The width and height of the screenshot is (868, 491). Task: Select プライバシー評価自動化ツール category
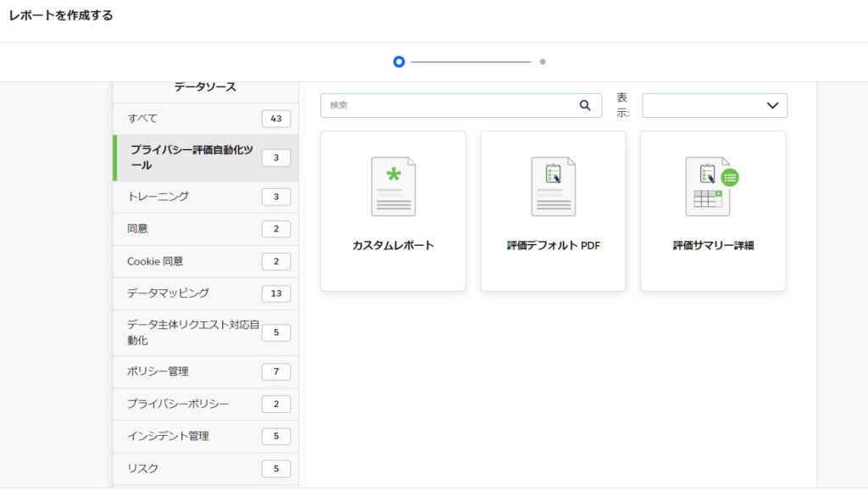click(205, 158)
